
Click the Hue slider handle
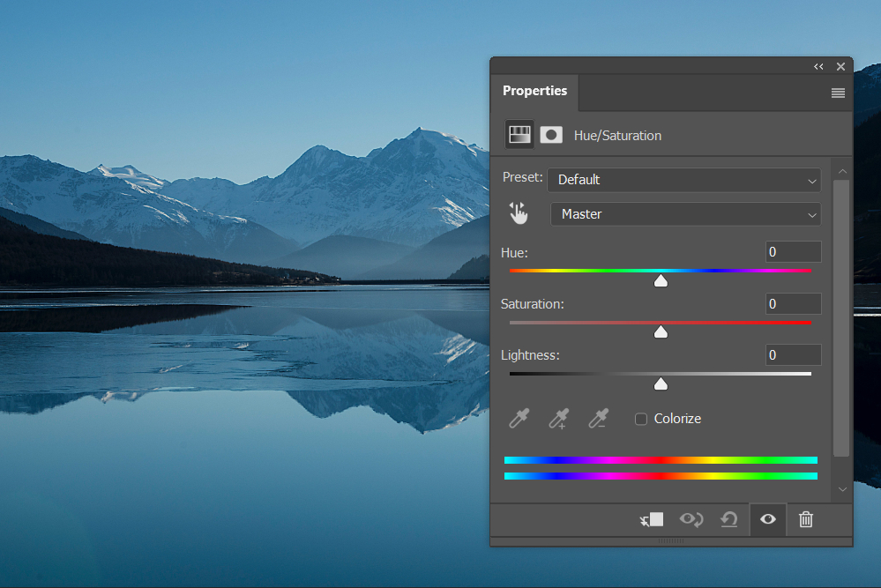click(661, 281)
